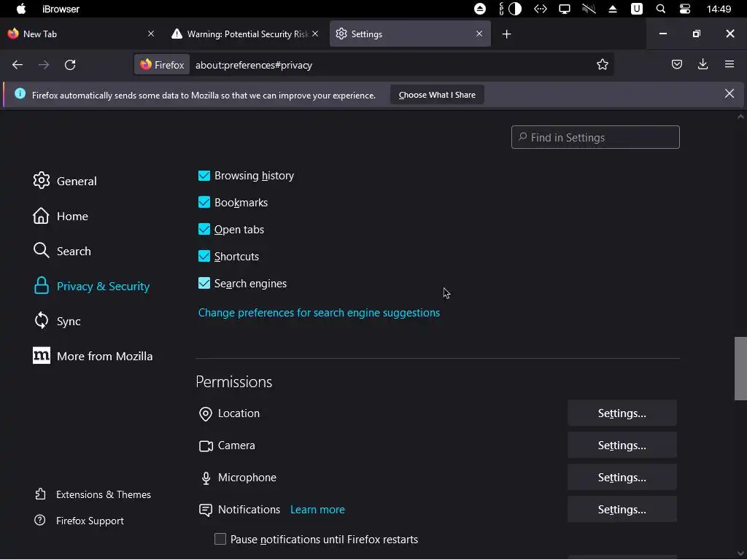
Task: Click Change preferences for search engine suggestions
Action: (319, 313)
